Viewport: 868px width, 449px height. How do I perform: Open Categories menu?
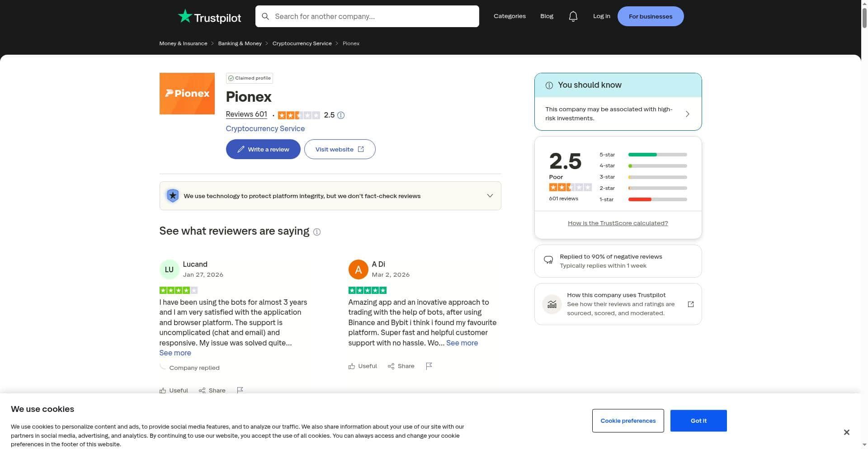[x=509, y=16]
